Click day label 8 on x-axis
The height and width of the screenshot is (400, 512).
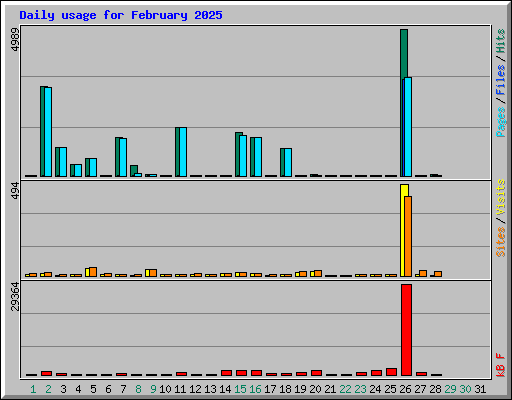pos(138,389)
